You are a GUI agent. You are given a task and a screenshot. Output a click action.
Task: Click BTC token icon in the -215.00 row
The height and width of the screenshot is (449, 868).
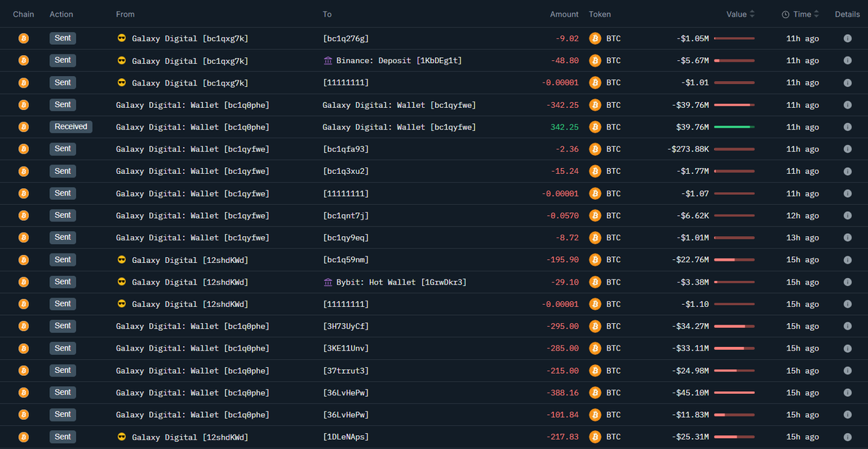pyautogui.click(x=595, y=370)
